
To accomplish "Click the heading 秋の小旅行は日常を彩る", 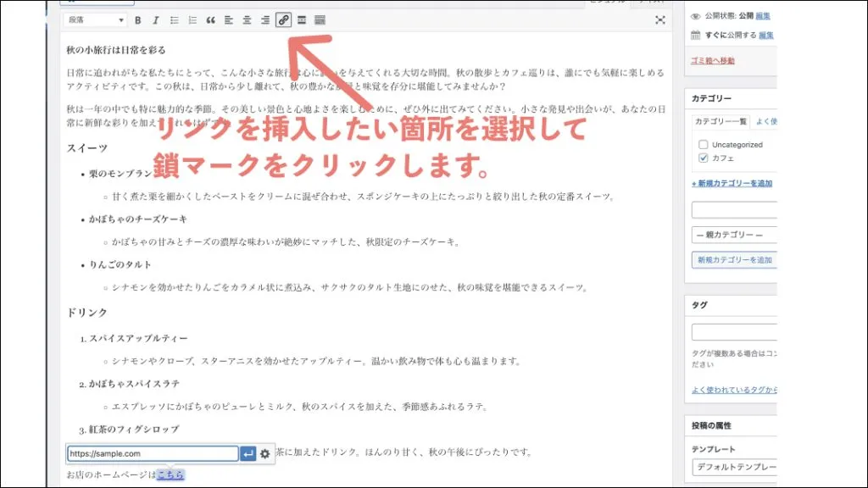I will [x=115, y=50].
